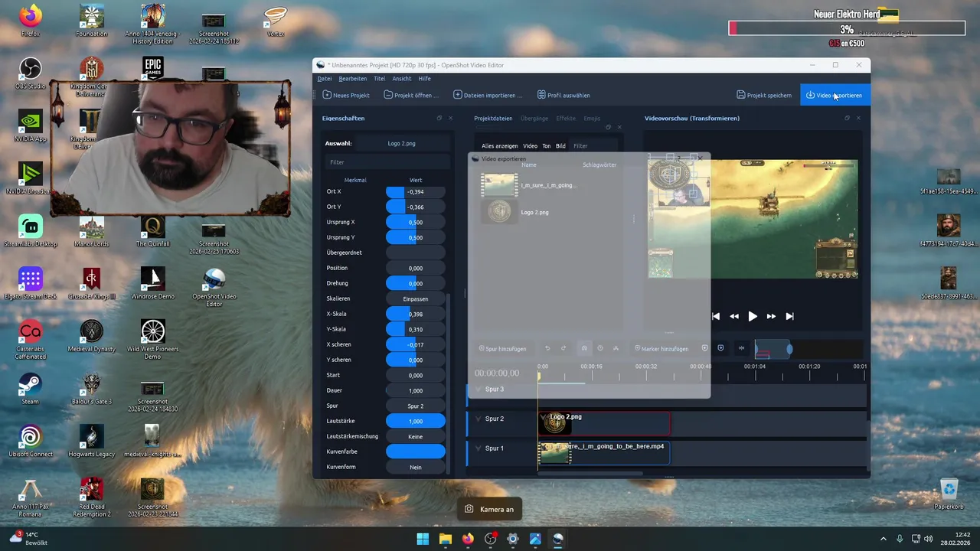Viewport: 980px width, 551px height.
Task: Jump to next marker
Action: coord(721,348)
